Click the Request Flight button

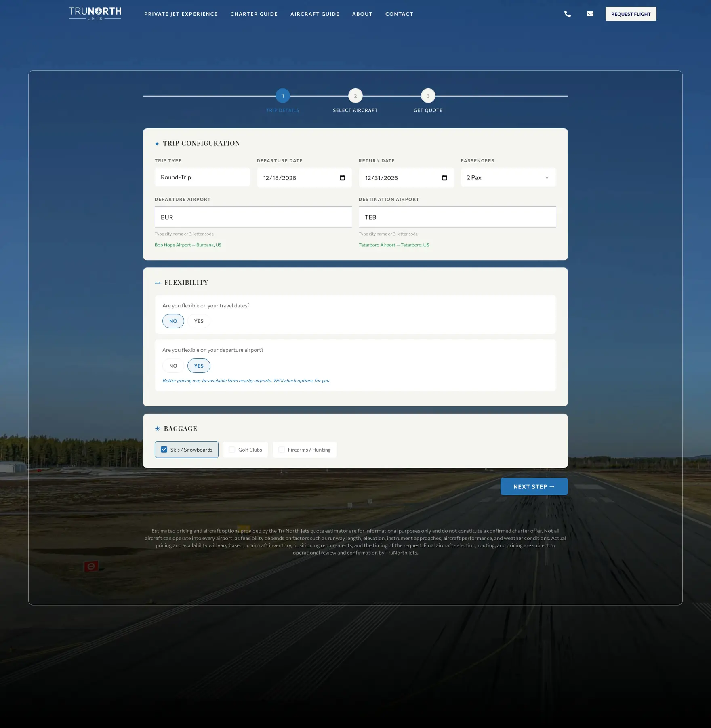click(x=631, y=14)
